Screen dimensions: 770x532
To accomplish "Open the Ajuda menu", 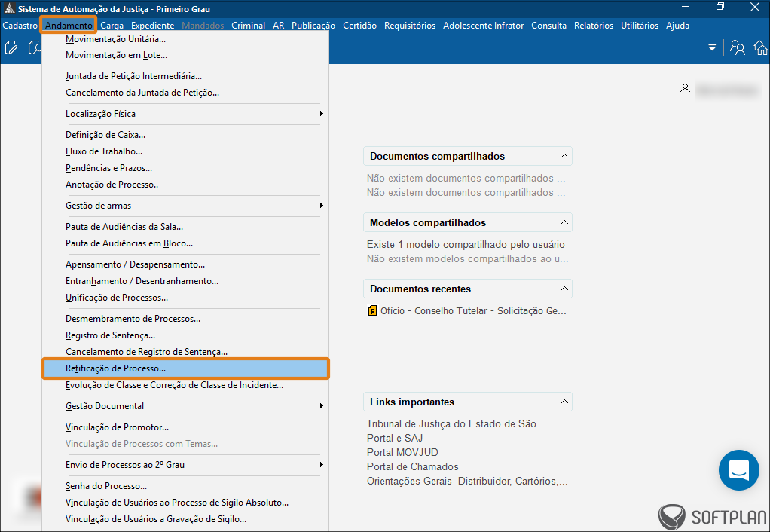I will coord(677,26).
